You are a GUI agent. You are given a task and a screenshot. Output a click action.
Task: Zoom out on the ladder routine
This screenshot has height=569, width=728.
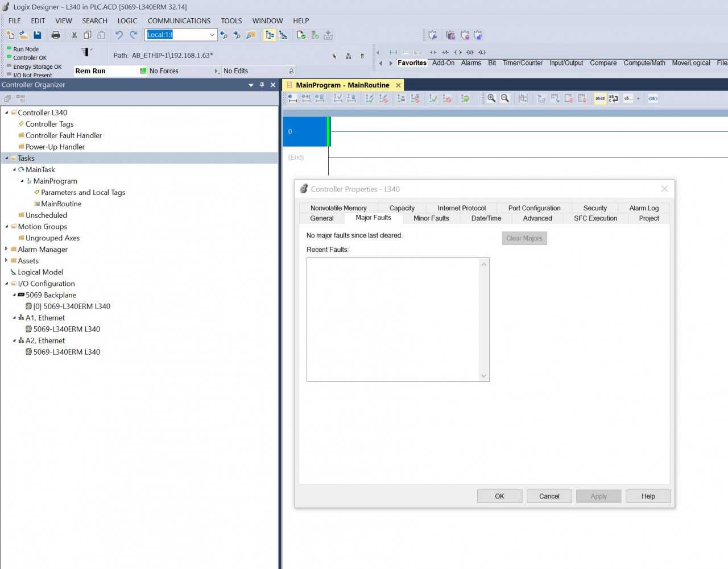pos(505,98)
